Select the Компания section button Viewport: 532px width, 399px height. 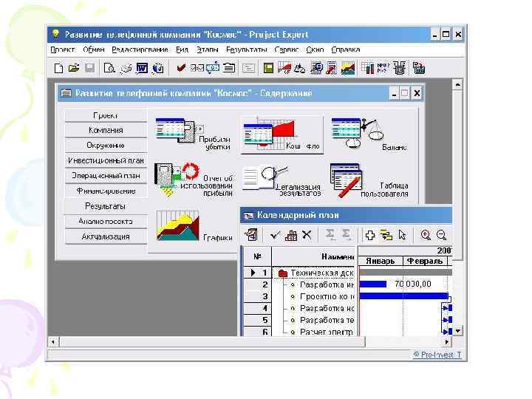click(x=106, y=130)
